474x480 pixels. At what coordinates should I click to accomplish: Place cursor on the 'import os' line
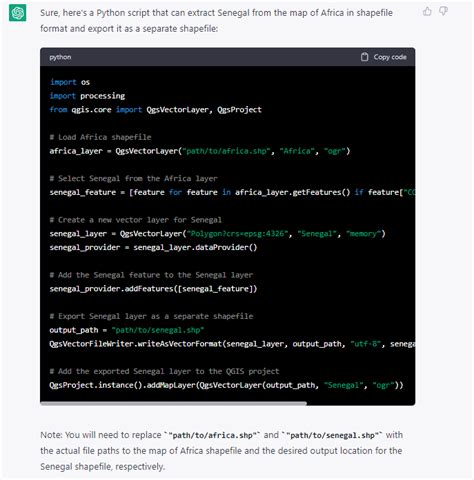pyautogui.click(x=70, y=82)
